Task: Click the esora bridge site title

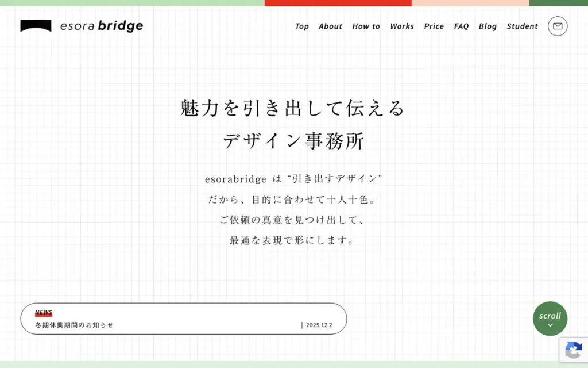Action: coord(102,26)
